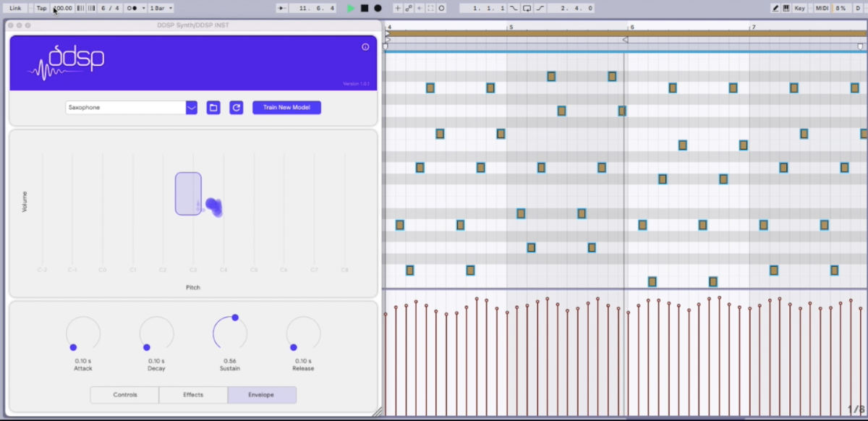Adjust the Attack knob
The width and height of the screenshot is (868, 421).
click(83, 333)
